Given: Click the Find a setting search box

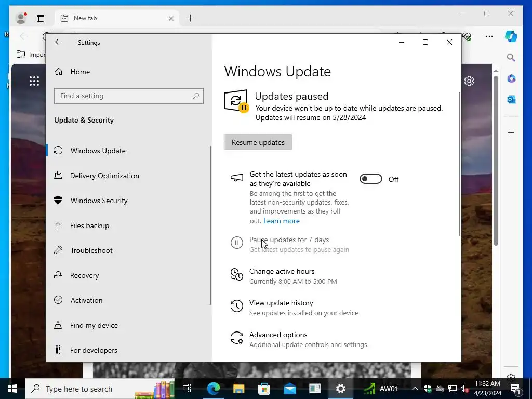Looking at the screenshot, I should click(129, 96).
